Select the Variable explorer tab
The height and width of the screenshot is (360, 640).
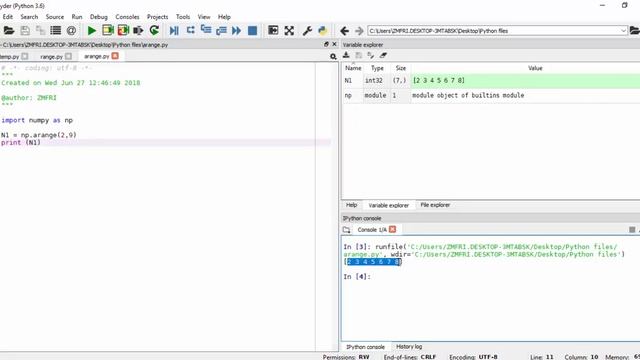pos(389,205)
